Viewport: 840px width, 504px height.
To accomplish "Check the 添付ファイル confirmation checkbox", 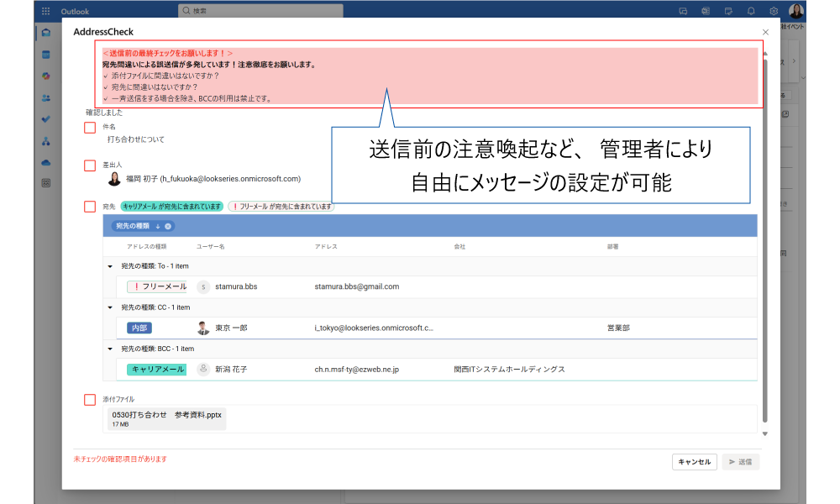I will tap(90, 400).
